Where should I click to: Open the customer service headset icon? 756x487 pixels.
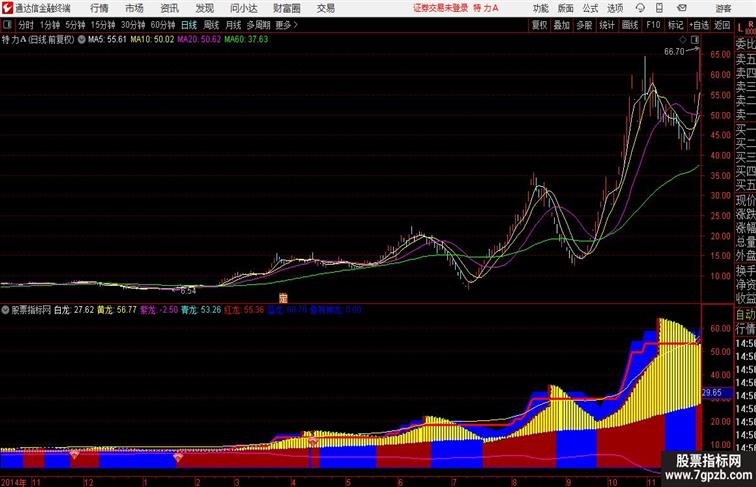coord(640,8)
